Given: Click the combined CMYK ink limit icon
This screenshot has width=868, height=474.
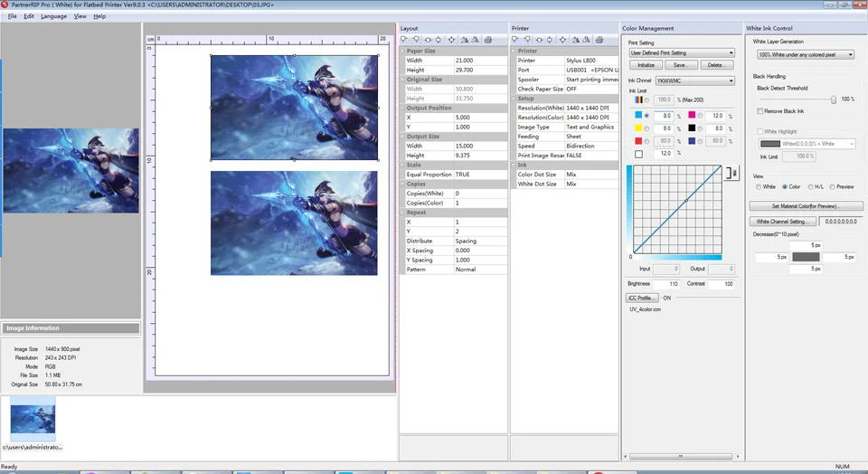Looking at the screenshot, I should 639,100.
